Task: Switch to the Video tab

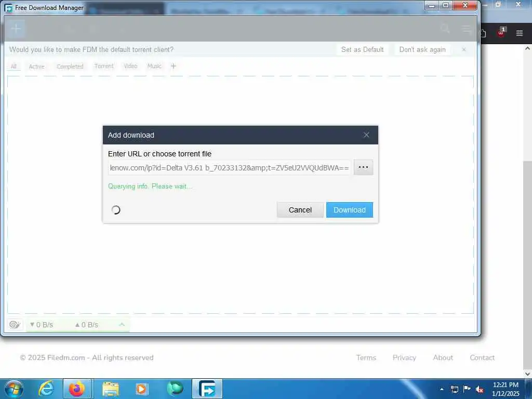Action: point(130,66)
